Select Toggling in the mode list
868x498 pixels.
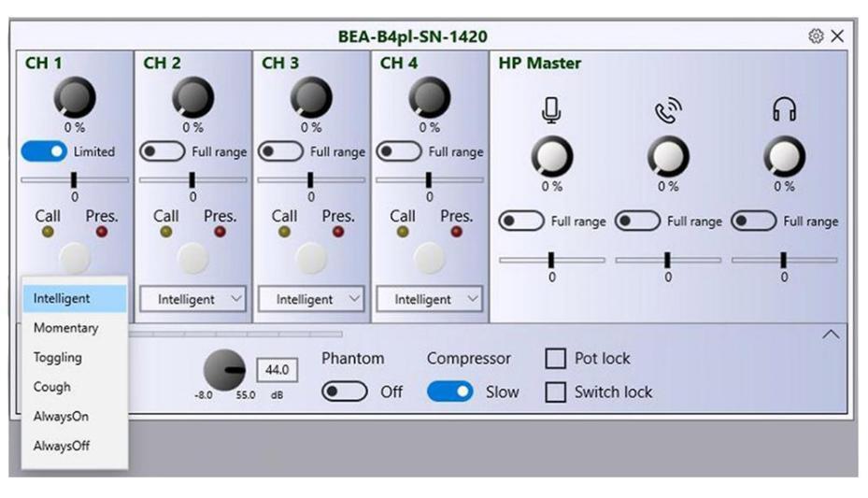[75, 357]
